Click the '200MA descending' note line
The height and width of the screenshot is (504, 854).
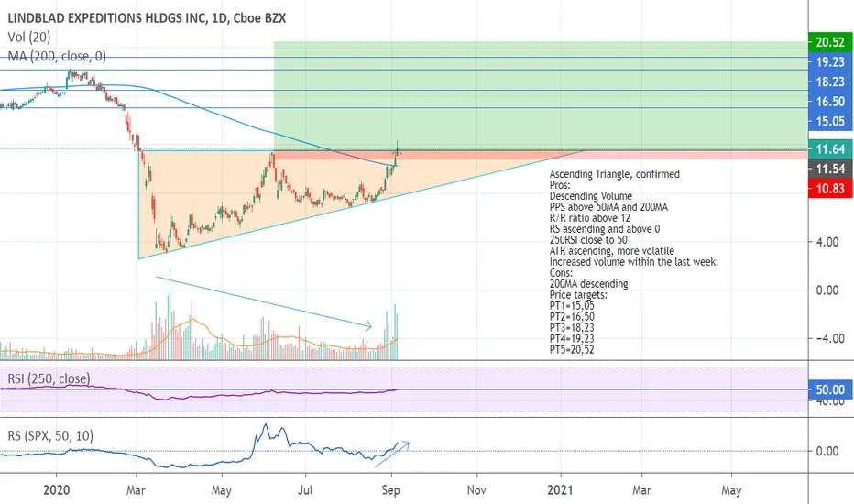(x=589, y=283)
